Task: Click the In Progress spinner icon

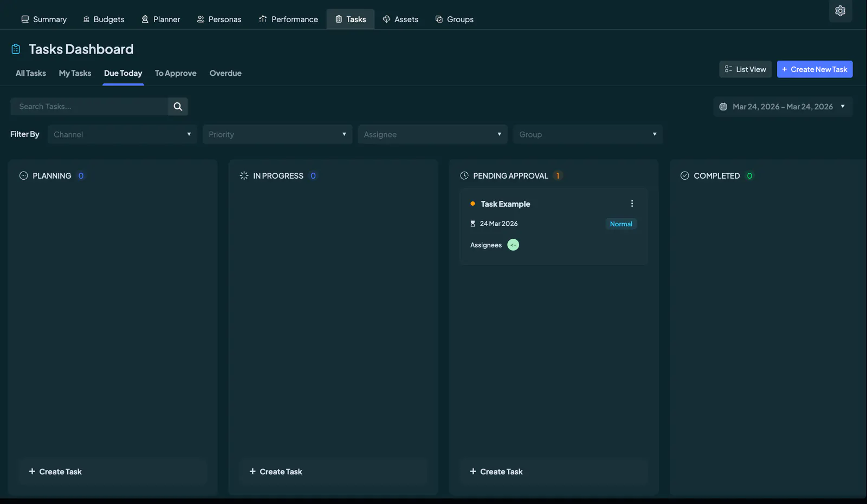Action: click(x=244, y=175)
